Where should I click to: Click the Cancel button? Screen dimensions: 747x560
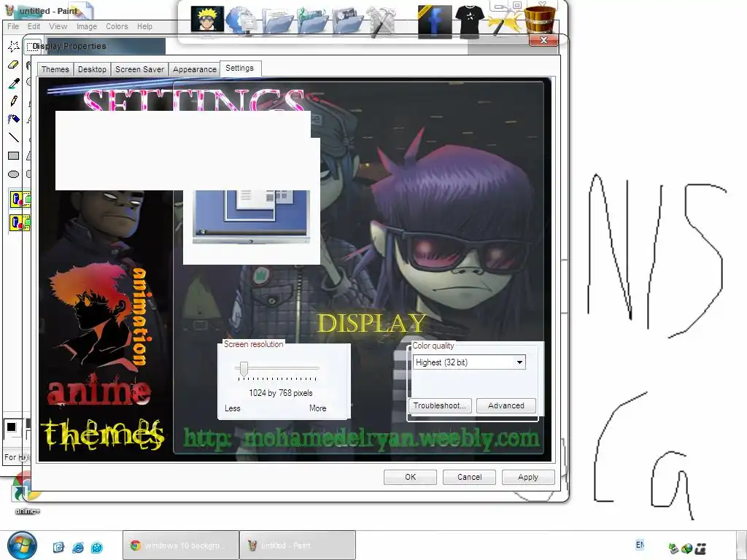coord(469,477)
